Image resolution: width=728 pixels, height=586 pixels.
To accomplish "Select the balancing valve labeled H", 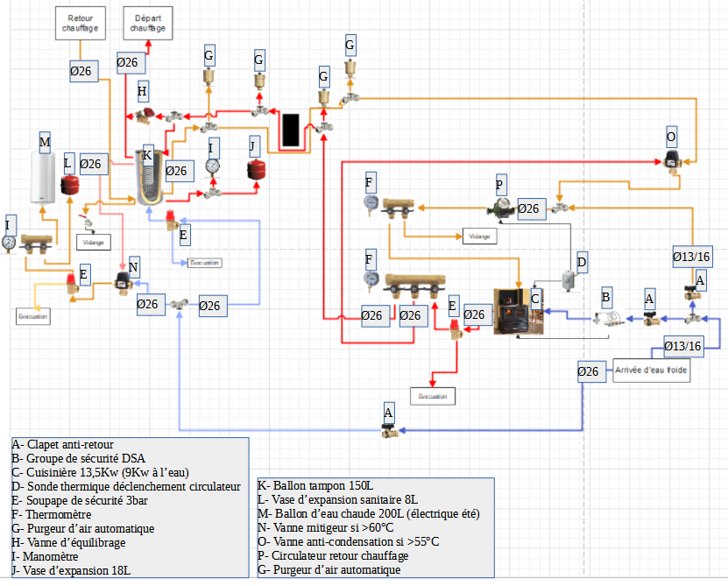I will pos(151,112).
